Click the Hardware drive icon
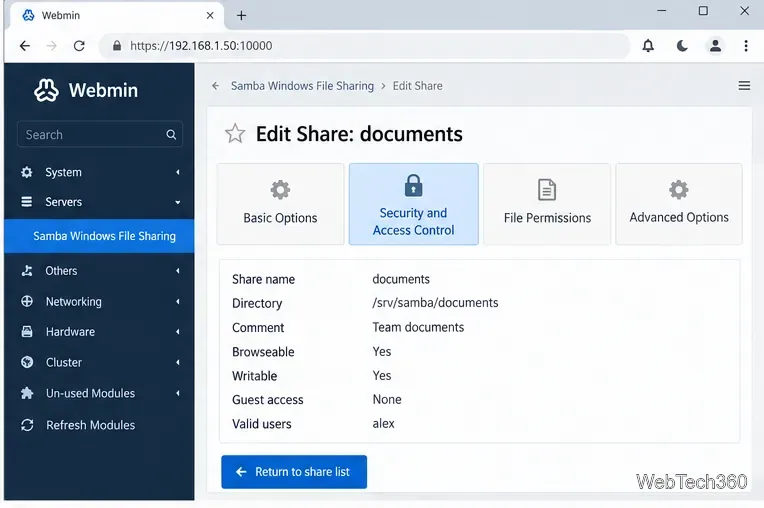 [27, 332]
